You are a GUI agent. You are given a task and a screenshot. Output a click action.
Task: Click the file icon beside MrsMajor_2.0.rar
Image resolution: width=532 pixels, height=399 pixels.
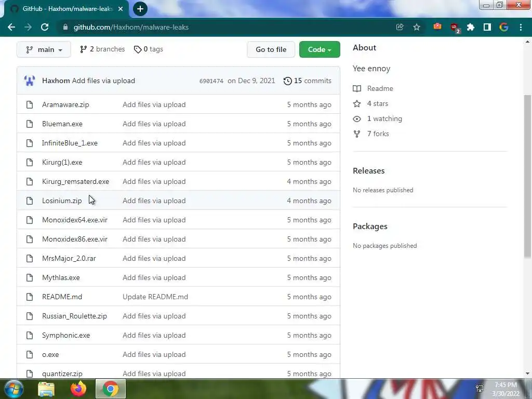[x=30, y=259]
